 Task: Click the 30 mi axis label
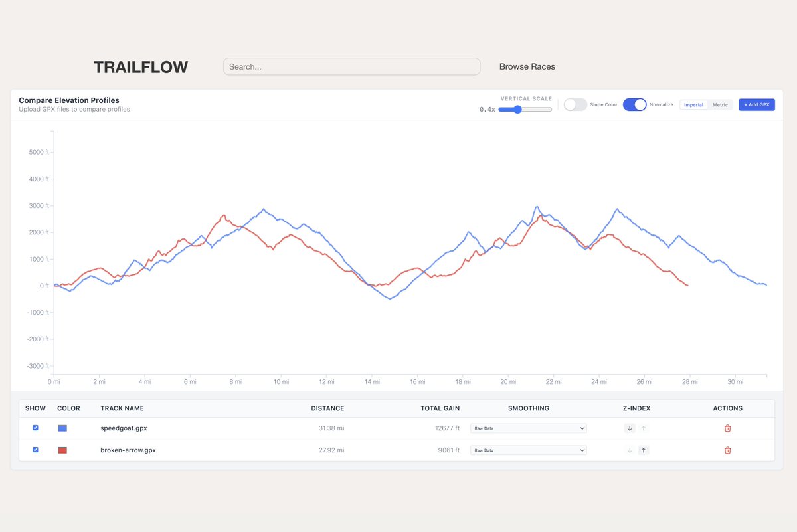click(x=735, y=382)
